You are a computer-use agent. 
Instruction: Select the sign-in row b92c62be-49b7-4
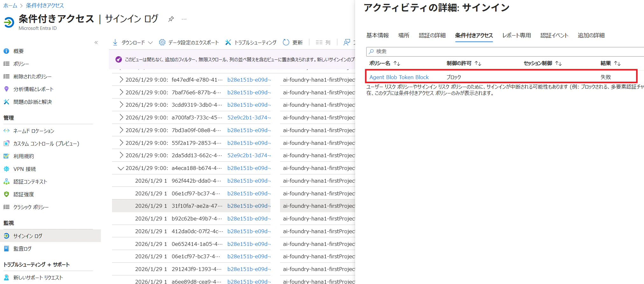(234, 218)
